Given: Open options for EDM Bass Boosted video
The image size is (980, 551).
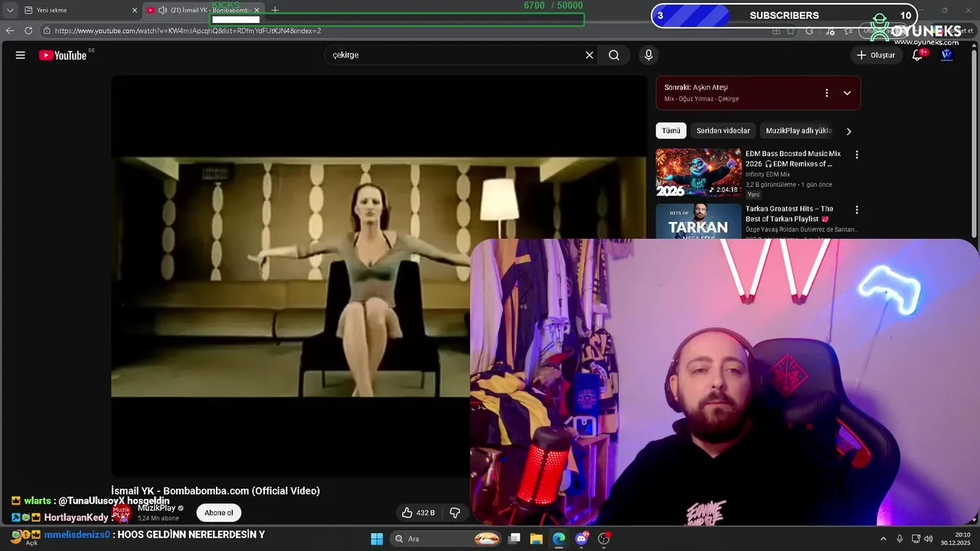Looking at the screenshot, I should pyautogui.click(x=857, y=155).
